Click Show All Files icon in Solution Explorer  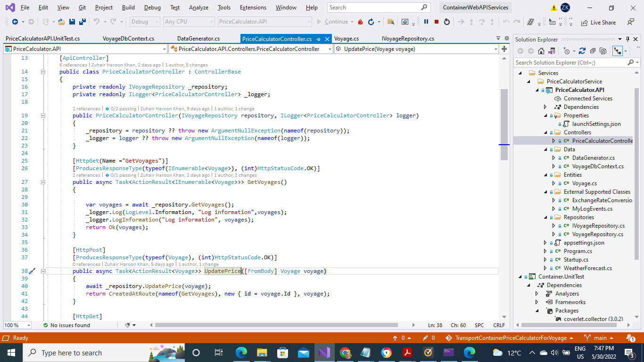pyautogui.click(x=603, y=51)
